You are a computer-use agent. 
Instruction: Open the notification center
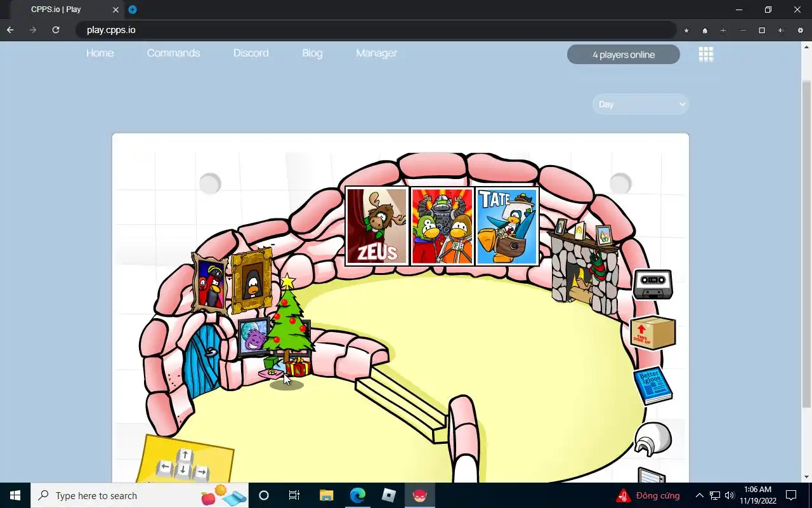[x=791, y=495]
